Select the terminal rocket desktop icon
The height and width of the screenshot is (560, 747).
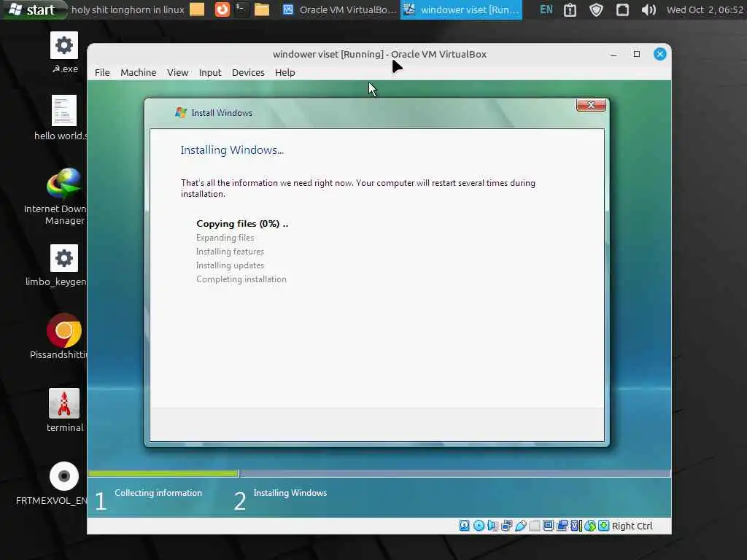[64, 403]
